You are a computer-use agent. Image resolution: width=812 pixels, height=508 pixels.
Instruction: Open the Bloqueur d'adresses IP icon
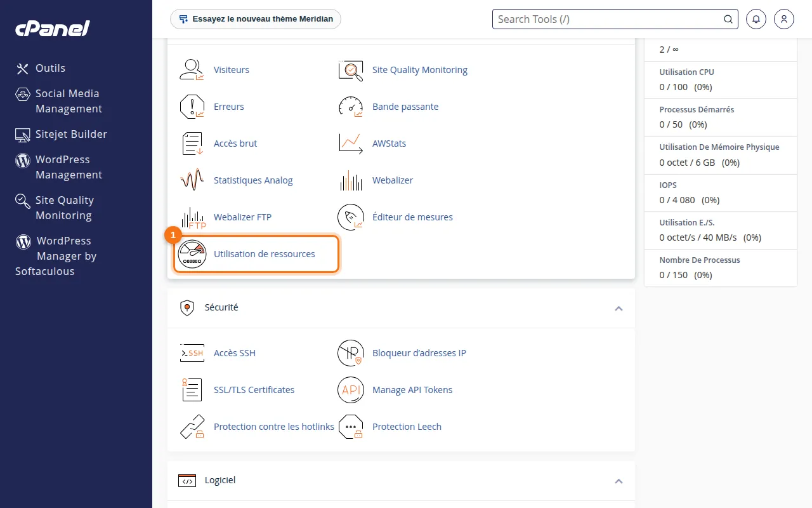click(351, 353)
